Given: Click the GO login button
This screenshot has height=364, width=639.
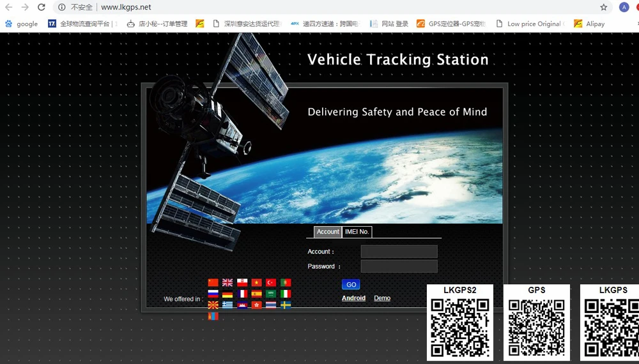Looking at the screenshot, I should point(351,285).
